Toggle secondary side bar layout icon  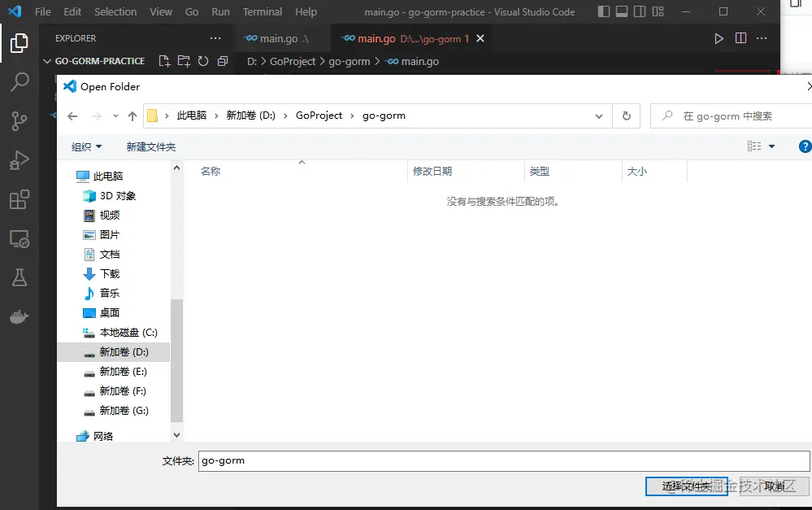point(640,11)
